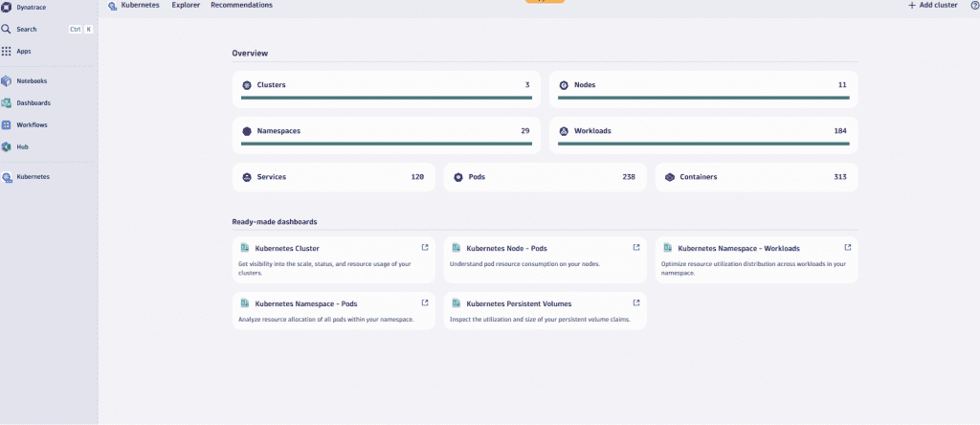The image size is (980, 425).
Task: Click the Kubernetes Persistent Volumes dashboard icon
Action: (x=457, y=303)
